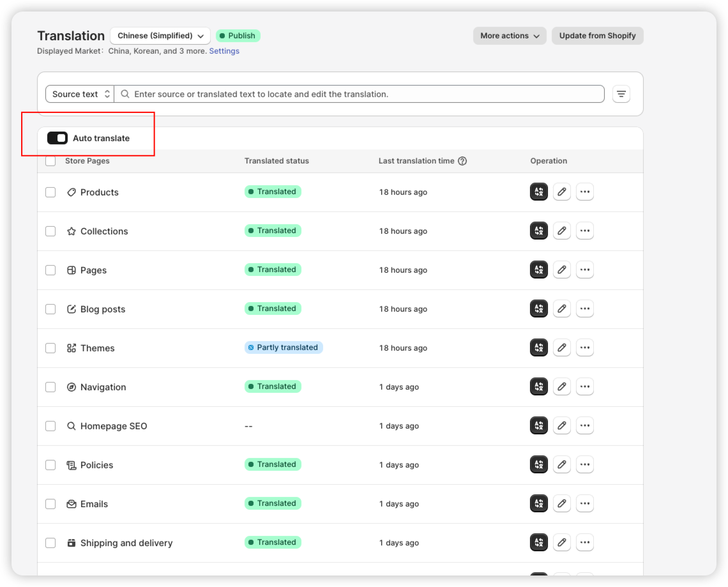Viewport: 728px width, 587px height.
Task: Check the Homepage SEO row checkbox
Action: pos(50,426)
